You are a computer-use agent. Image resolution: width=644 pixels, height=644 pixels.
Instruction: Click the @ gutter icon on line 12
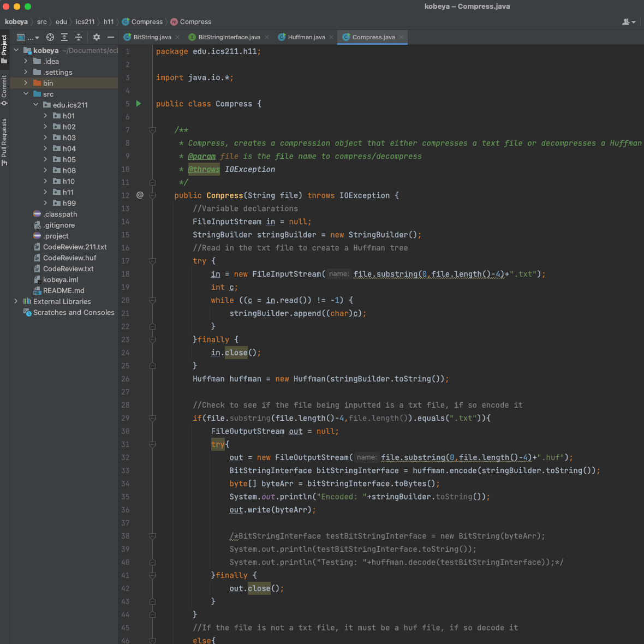pyautogui.click(x=140, y=195)
